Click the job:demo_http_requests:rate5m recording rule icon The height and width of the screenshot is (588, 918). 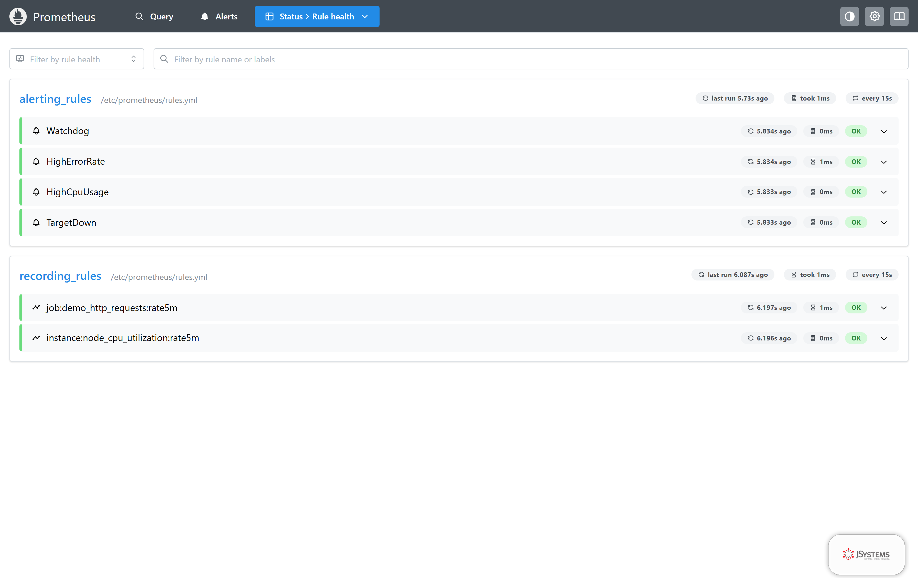pos(36,307)
